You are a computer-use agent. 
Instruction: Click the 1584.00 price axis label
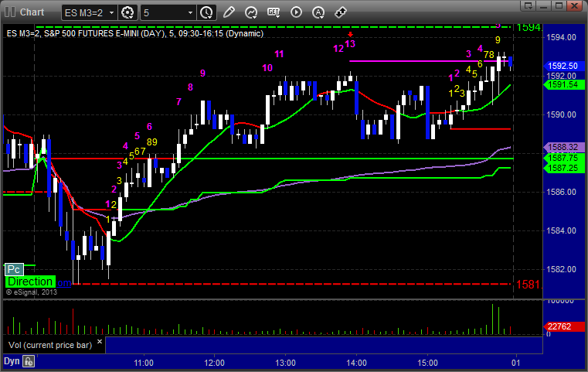[x=562, y=230]
